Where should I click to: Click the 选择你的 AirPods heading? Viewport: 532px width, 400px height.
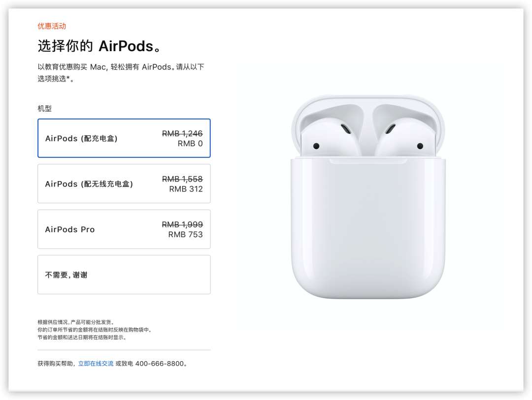click(100, 46)
